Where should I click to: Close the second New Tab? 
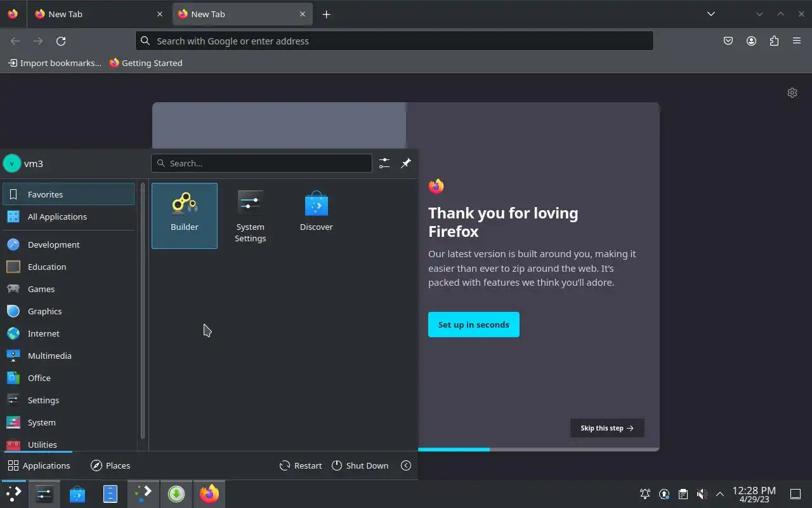[x=303, y=14]
